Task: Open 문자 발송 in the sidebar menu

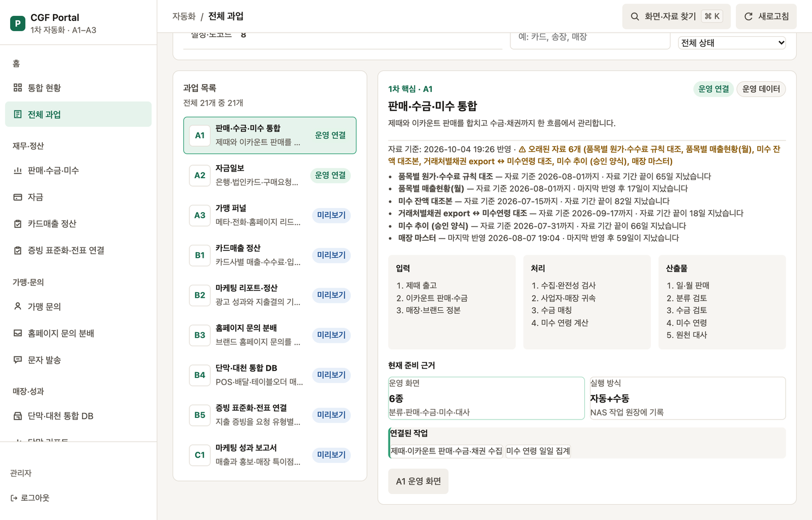Action: coord(78,360)
